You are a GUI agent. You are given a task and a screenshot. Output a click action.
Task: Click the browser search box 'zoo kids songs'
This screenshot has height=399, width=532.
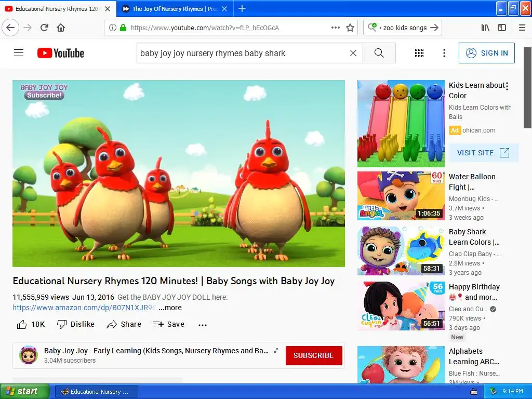tap(402, 28)
